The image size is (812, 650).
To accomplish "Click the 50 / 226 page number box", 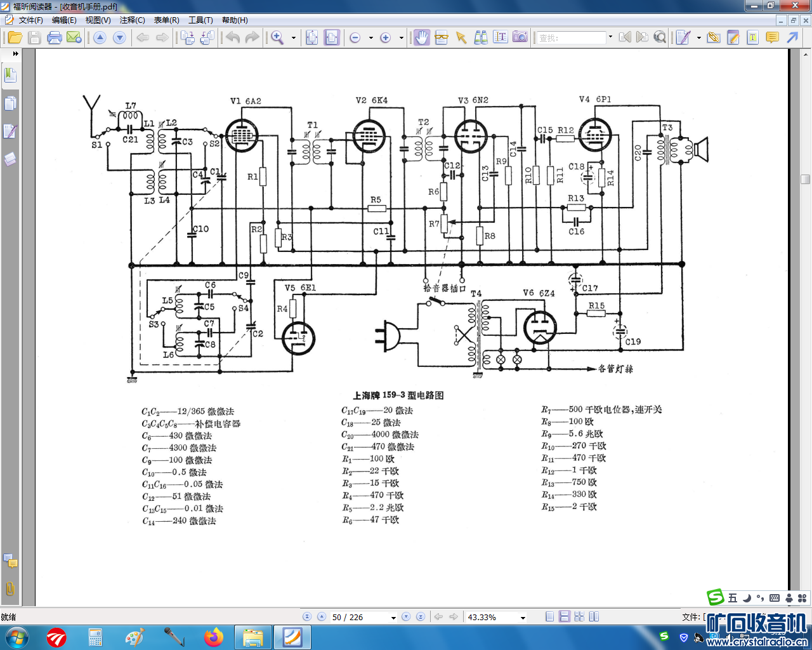I will click(358, 617).
